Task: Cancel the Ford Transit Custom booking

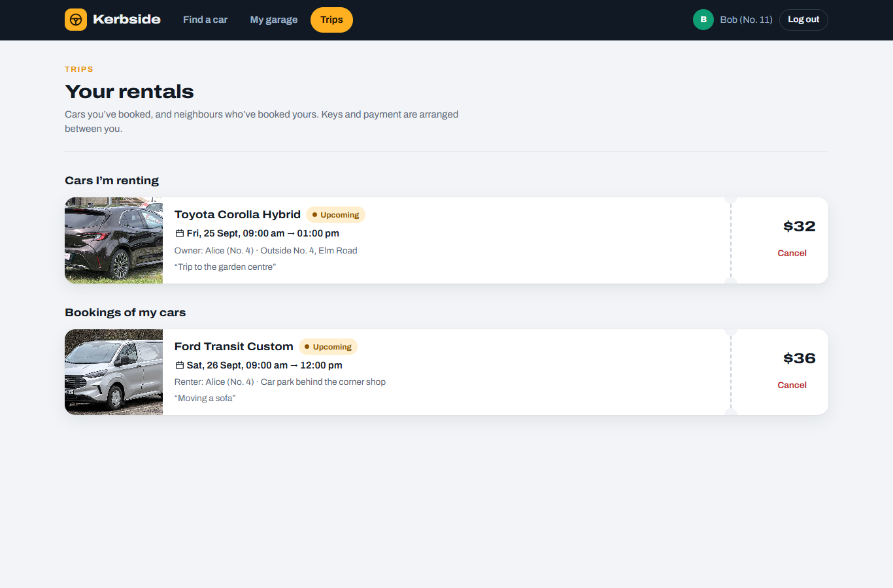Action: [792, 385]
